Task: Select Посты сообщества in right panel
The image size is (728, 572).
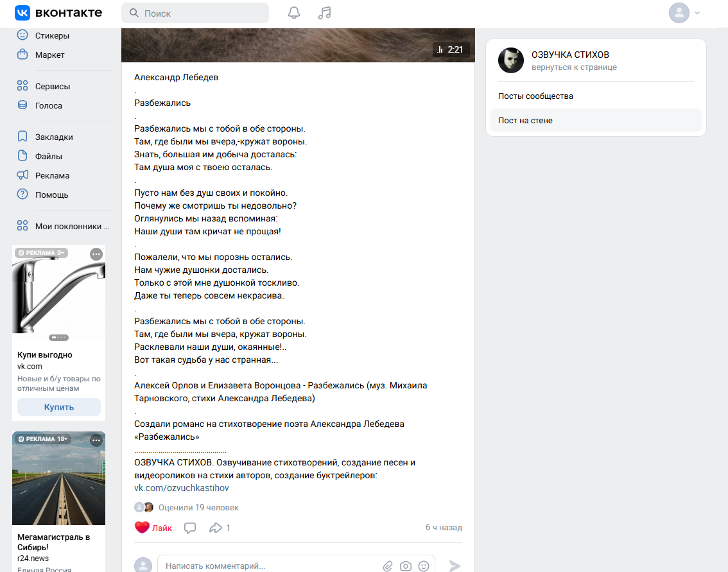Action: pos(535,96)
